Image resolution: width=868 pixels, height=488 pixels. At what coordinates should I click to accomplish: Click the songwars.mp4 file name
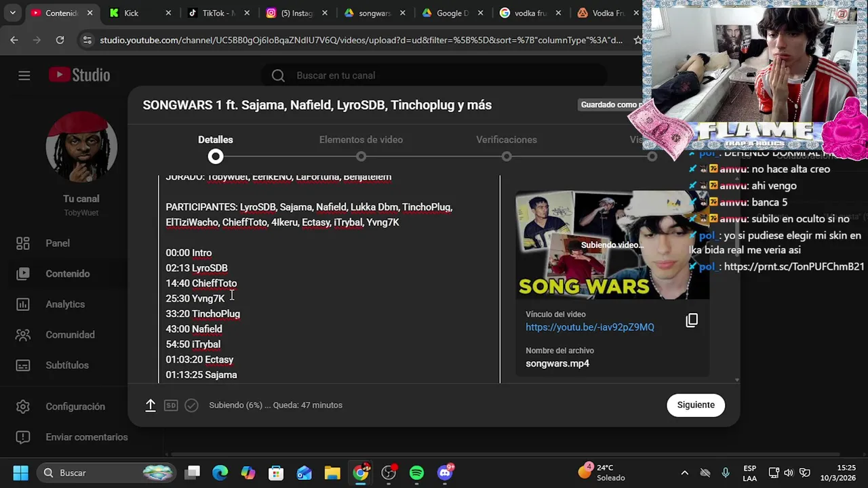(557, 364)
